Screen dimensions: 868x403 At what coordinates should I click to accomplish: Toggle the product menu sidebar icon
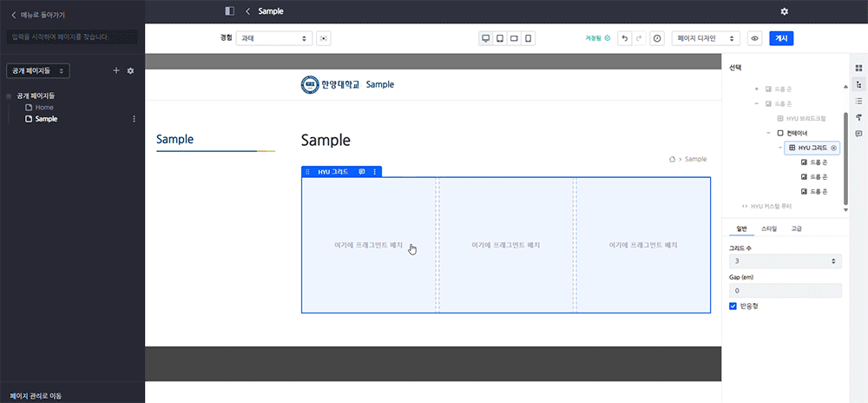coord(229,11)
